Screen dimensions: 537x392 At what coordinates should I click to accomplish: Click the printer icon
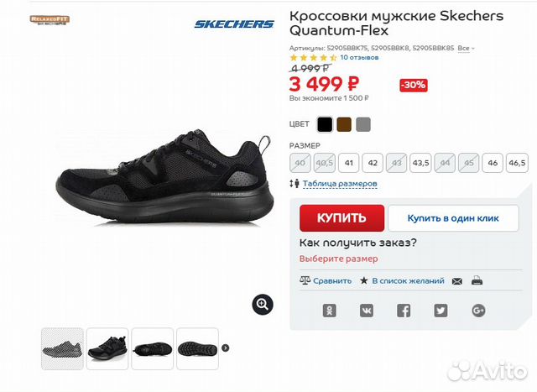tap(477, 280)
